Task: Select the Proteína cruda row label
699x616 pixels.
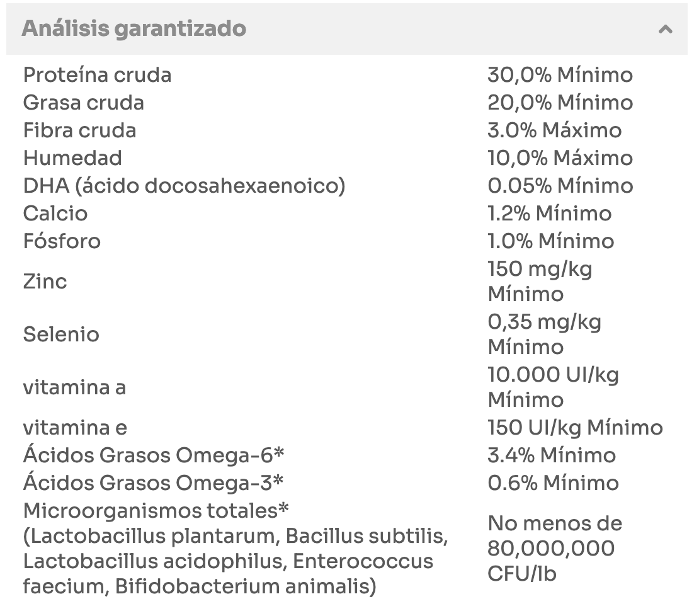Action: [x=97, y=75]
